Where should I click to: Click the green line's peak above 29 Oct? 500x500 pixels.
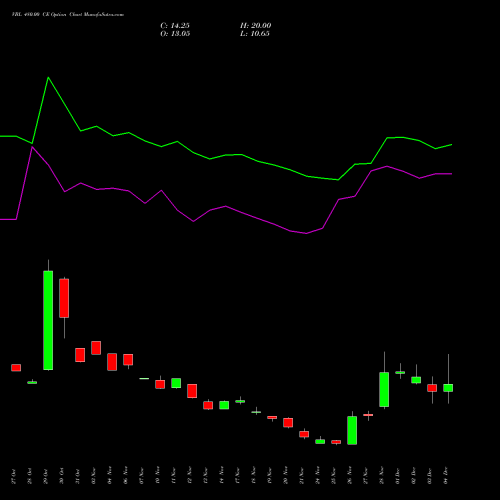(48, 77)
